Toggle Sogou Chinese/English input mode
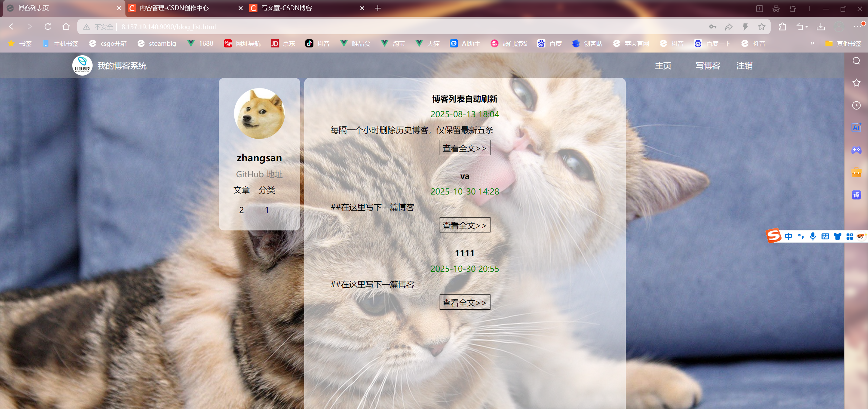Screen dimensions: 868x409 [788, 236]
